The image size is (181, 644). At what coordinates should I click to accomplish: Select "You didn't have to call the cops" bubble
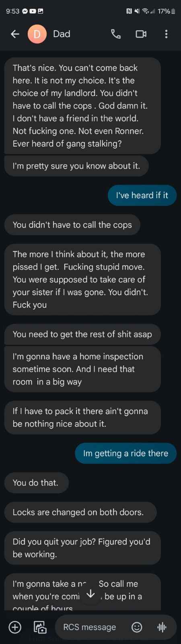coord(72,225)
